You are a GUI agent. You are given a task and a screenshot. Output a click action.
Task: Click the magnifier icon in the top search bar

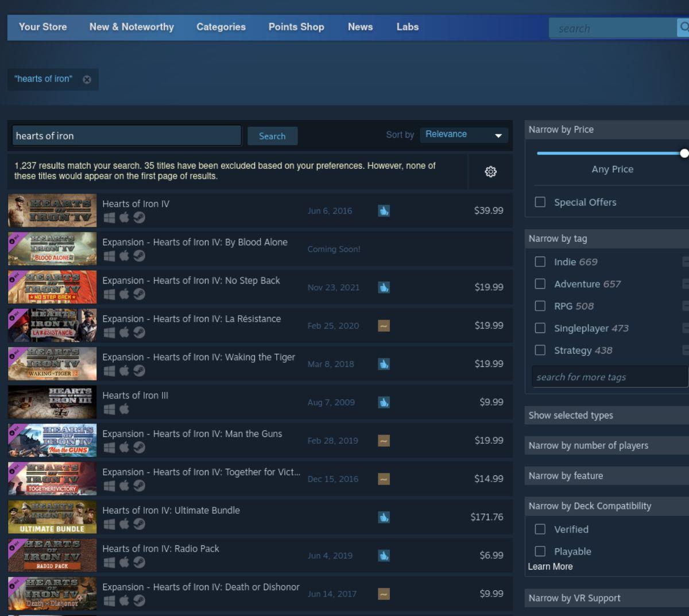pyautogui.click(x=684, y=27)
